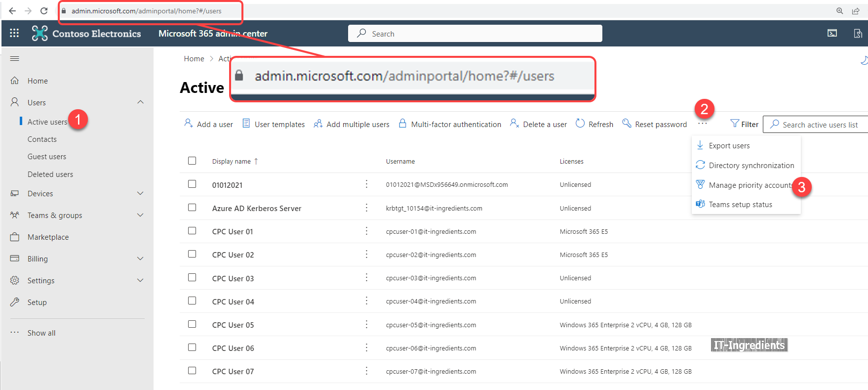Choose Export users from menu
This screenshot has height=390, width=868.
(x=746, y=145)
